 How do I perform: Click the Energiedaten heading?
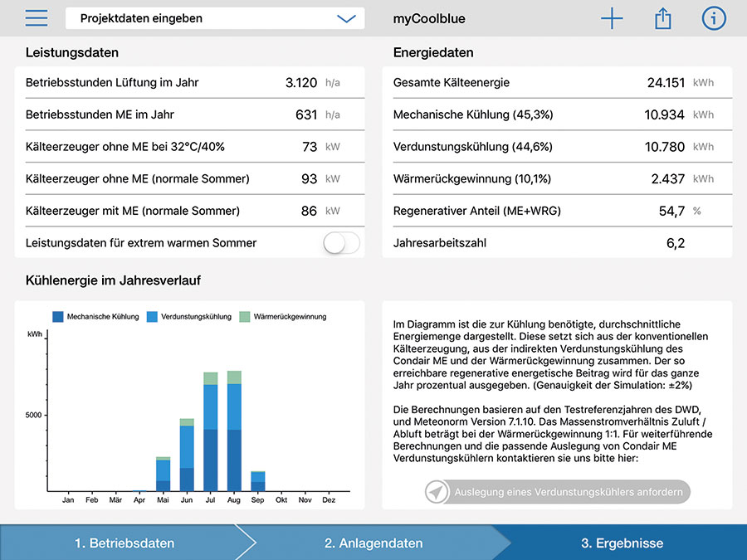pyautogui.click(x=433, y=52)
